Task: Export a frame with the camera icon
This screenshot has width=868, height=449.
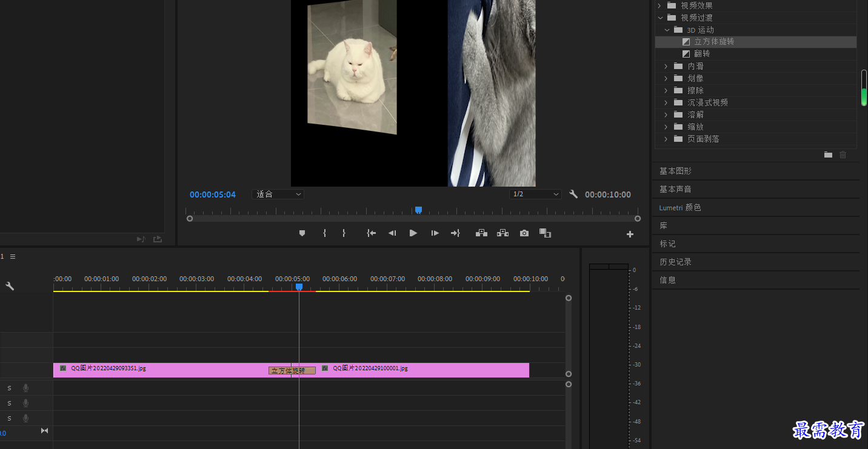Action: 524,233
